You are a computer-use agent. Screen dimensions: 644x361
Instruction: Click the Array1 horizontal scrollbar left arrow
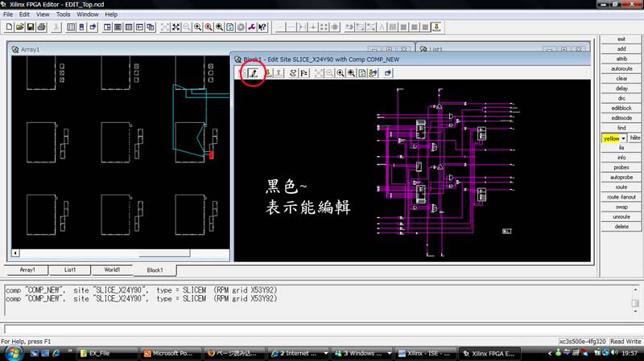point(15,252)
